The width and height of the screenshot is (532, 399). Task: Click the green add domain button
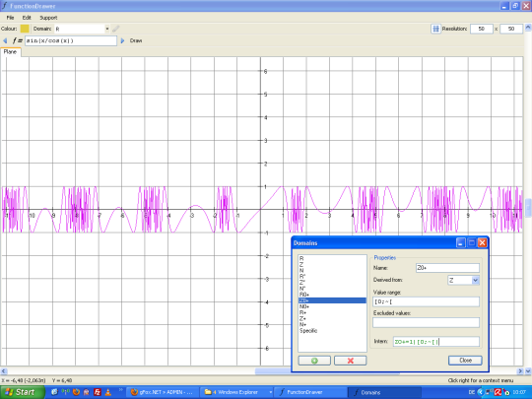(314, 361)
